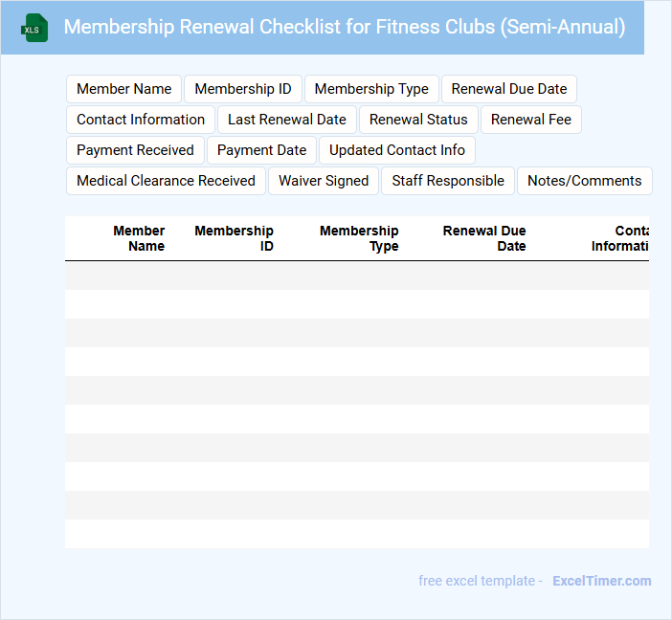This screenshot has width=672, height=620.
Task: Click the green XLS file icon
Action: pyautogui.click(x=34, y=28)
